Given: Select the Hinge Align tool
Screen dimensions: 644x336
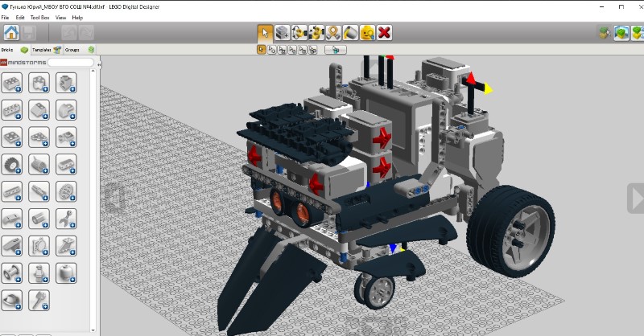Looking at the screenshot, I should pyautogui.click(x=316, y=33).
